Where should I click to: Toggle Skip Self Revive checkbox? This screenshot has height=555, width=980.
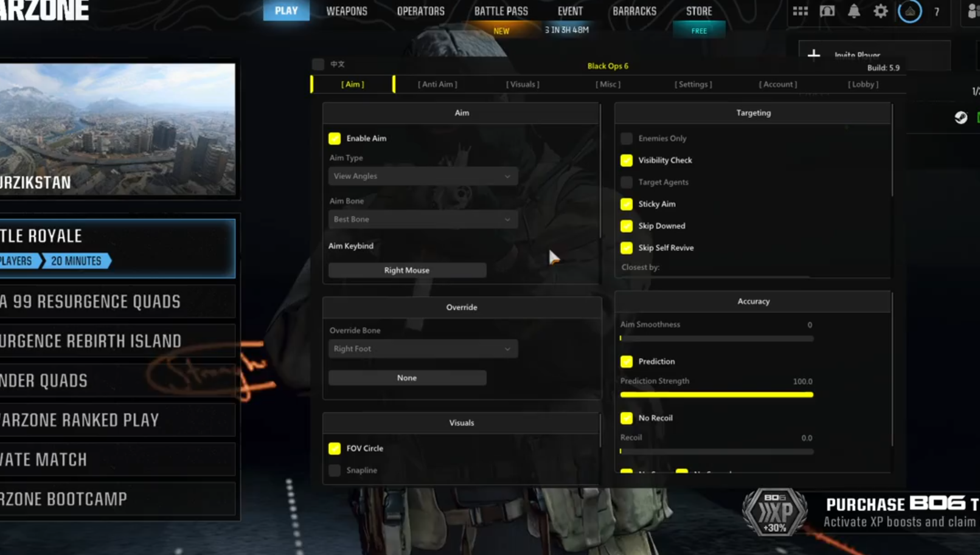[626, 248]
